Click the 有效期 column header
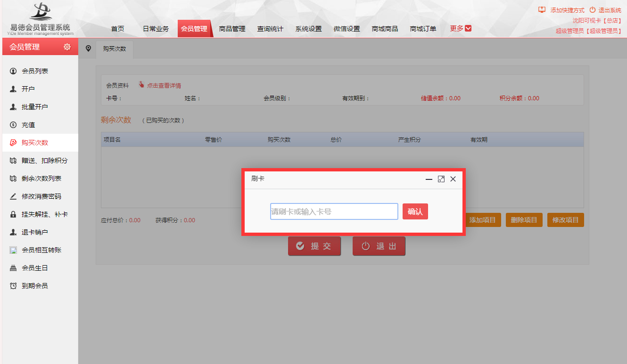The height and width of the screenshot is (364, 627). pyautogui.click(x=479, y=140)
